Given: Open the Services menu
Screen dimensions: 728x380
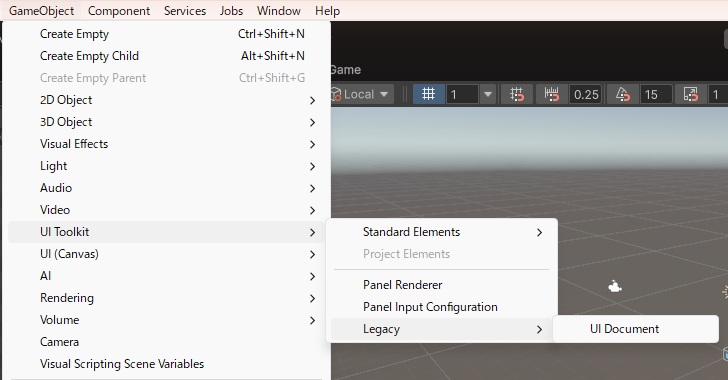Looking at the screenshot, I should (x=185, y=11).
